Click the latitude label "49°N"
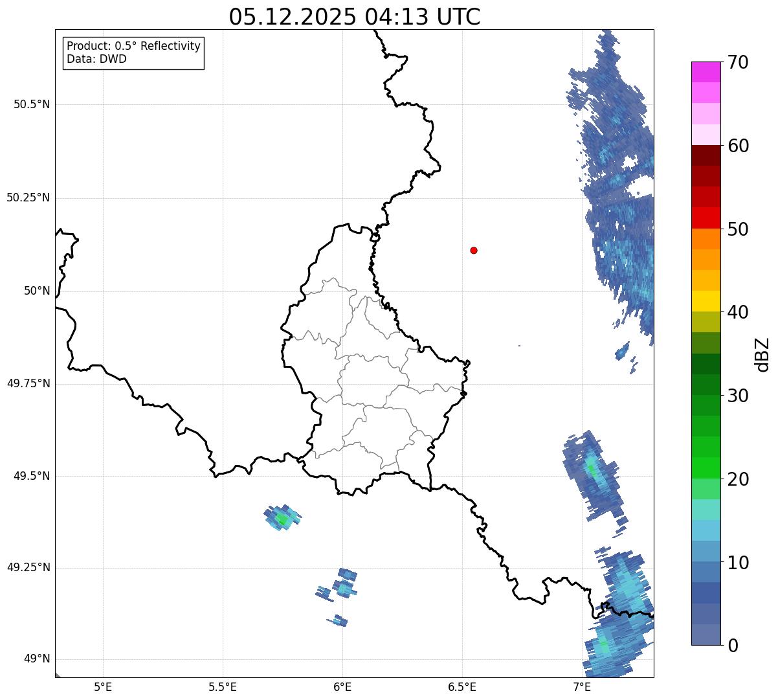The height and width of the screenshot is (700, 778). [37, 659]
